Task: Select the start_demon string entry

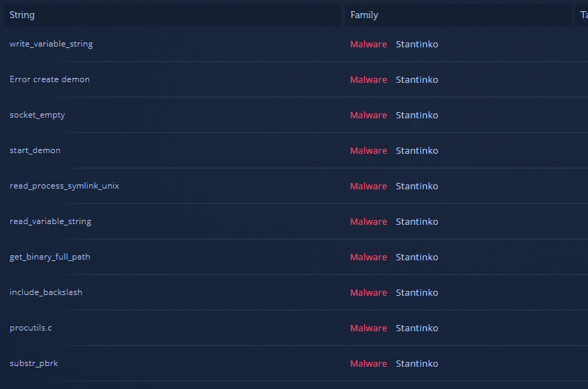Action: coord(35,150)
